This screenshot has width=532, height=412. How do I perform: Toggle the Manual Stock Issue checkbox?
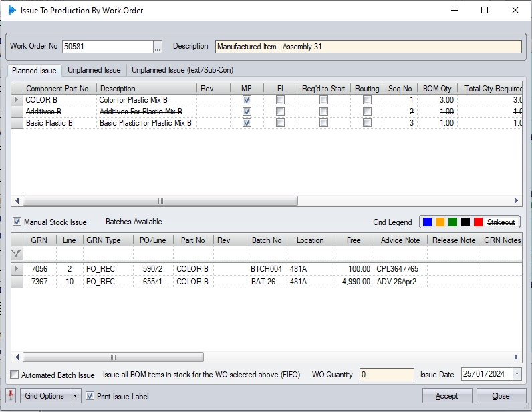(17, 222)
